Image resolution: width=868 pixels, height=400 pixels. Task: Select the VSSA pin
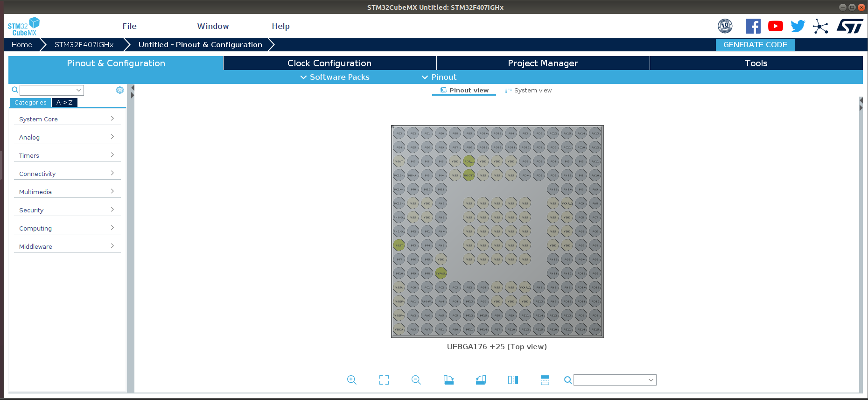(x=399, y=288)
